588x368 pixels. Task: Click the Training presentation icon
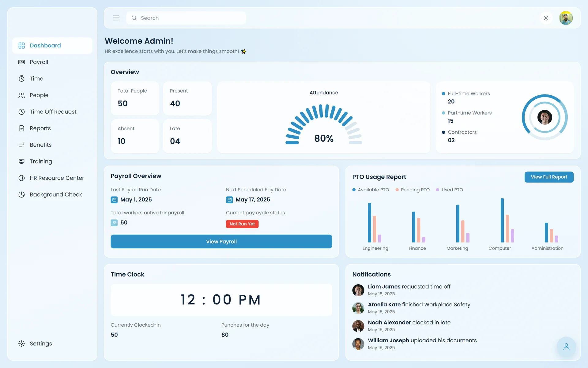pyautogui.click(x=21, y=161)
